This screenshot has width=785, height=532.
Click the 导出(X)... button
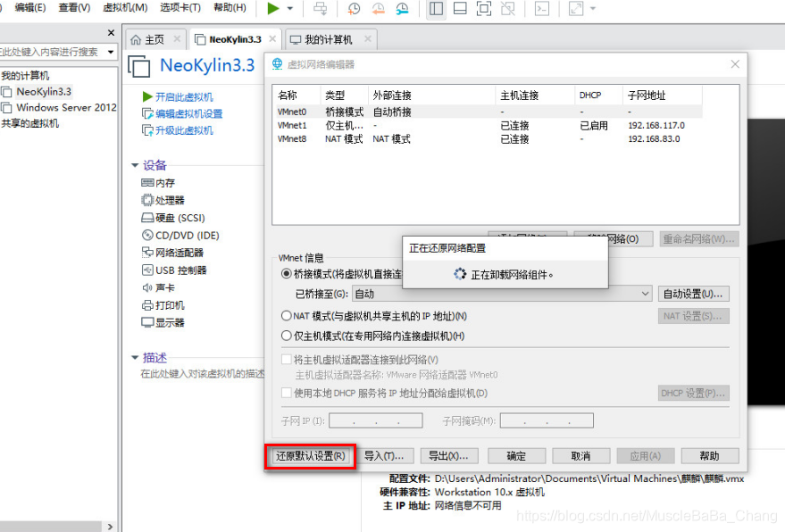[449, 456]
